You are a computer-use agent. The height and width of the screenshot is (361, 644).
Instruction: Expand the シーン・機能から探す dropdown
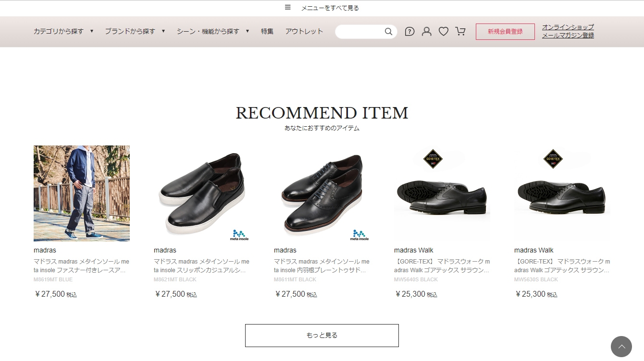pos(213,31)
